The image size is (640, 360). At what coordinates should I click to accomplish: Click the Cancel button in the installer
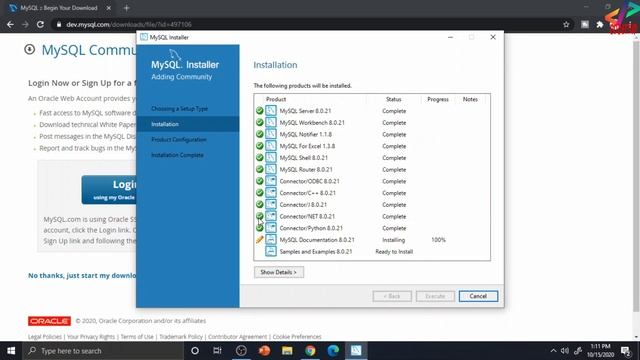(478, 296)
